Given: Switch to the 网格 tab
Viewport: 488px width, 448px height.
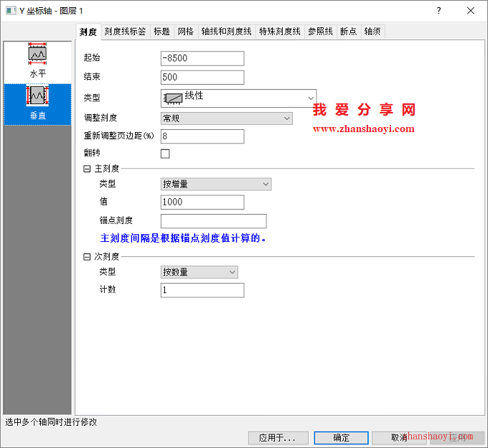Looking at the screenshot, I should [186, 32].
